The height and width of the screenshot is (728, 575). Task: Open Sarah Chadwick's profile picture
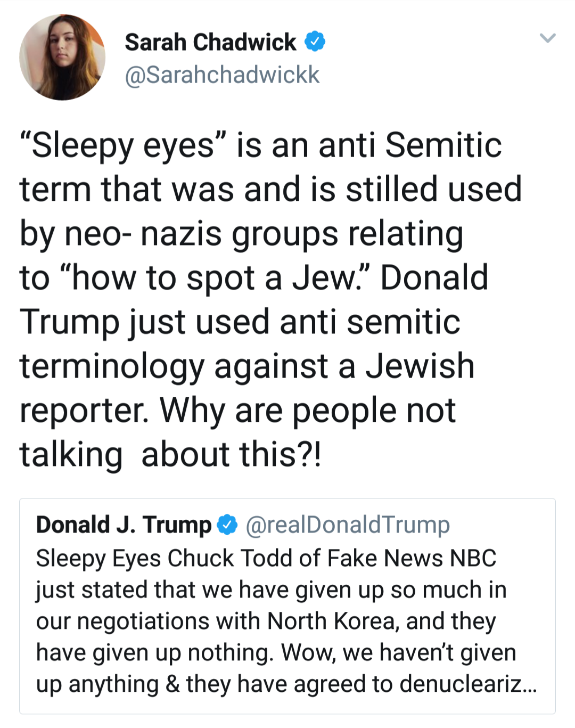[62, 57]
